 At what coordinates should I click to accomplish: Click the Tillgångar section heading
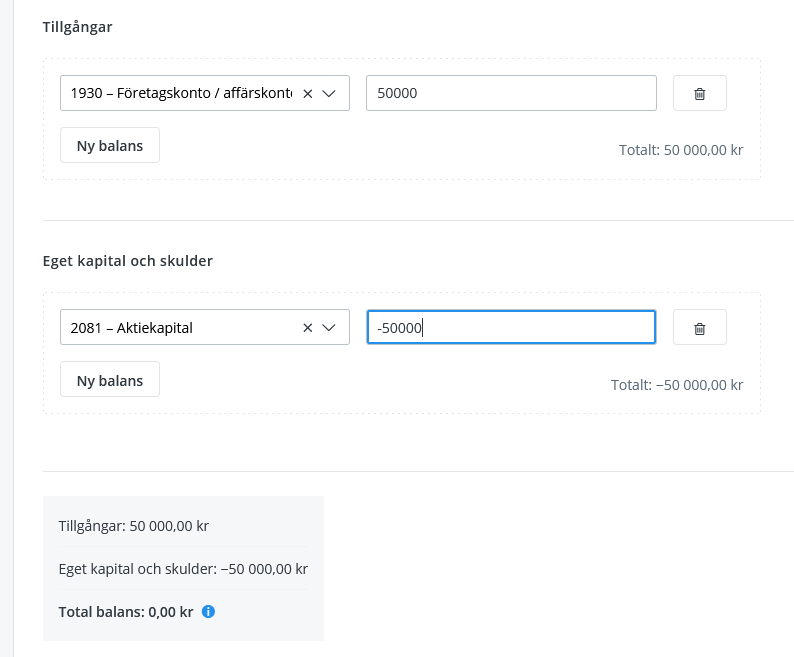point(77,27)
